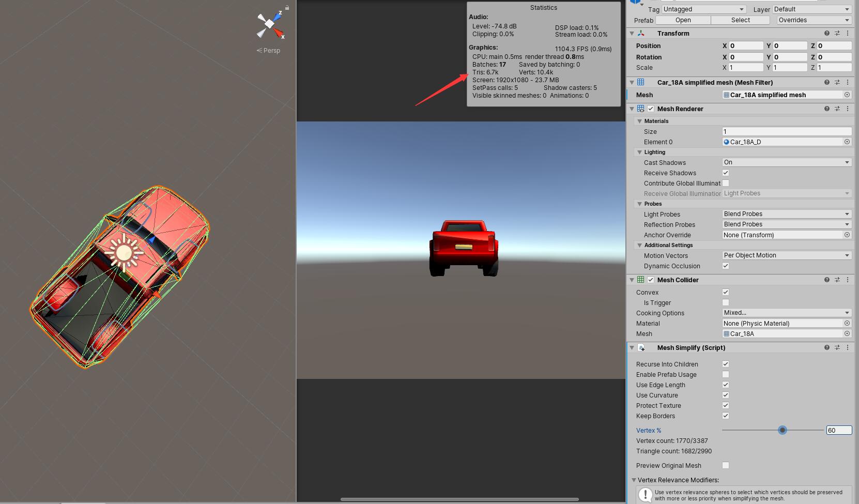859x504 pixels.
Task: Open the object picker for Car_18A simplified mesh
Action: pyautogui.click(x=847, y=95)
